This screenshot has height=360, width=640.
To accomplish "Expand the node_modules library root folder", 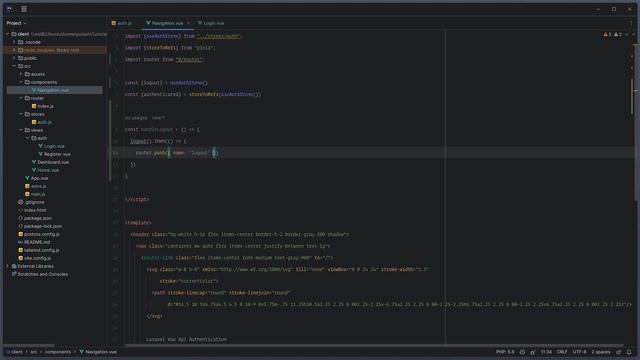I will tap(14, 50).
